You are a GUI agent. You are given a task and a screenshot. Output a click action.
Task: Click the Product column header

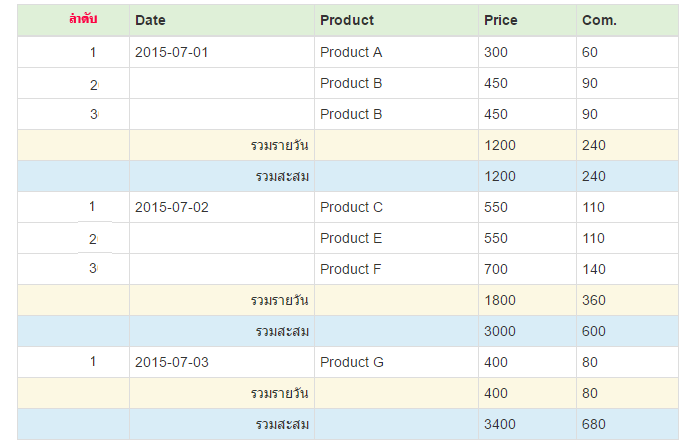(347, 20)
